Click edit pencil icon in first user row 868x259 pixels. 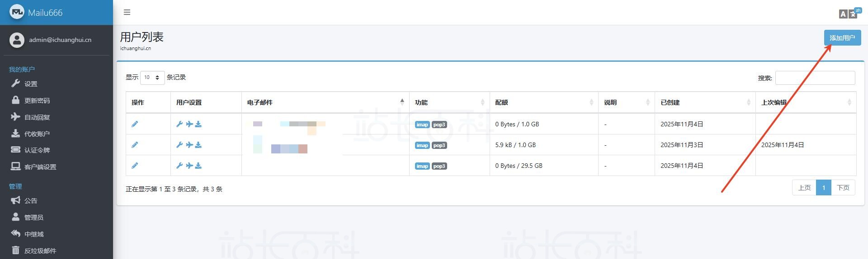pyautogui.click(x=135, y=124)
